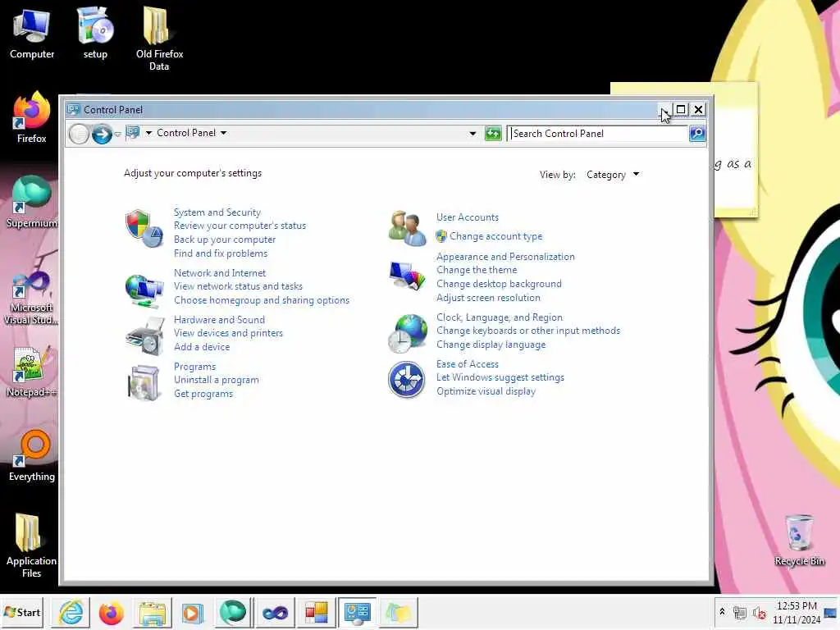Click the Add a device link
The height and width of the screenshot is (630, 840).
point(202,347)
